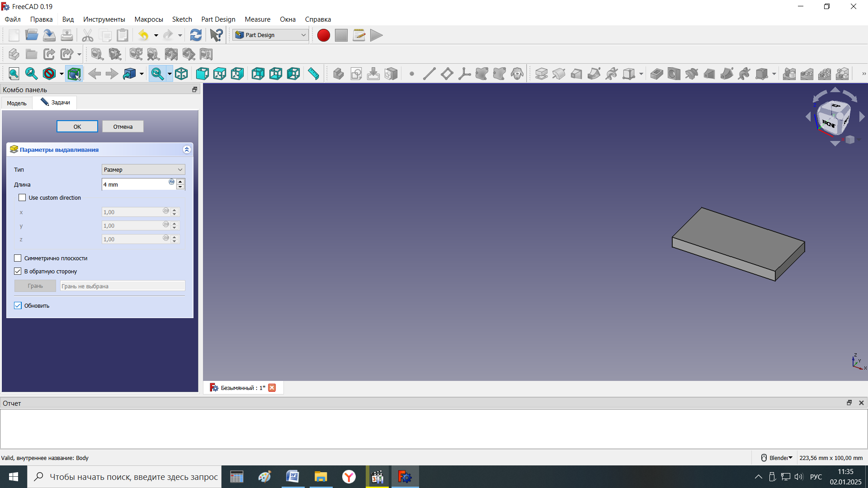Expand the additive primitive dropdown arrow

click(642, 74)
